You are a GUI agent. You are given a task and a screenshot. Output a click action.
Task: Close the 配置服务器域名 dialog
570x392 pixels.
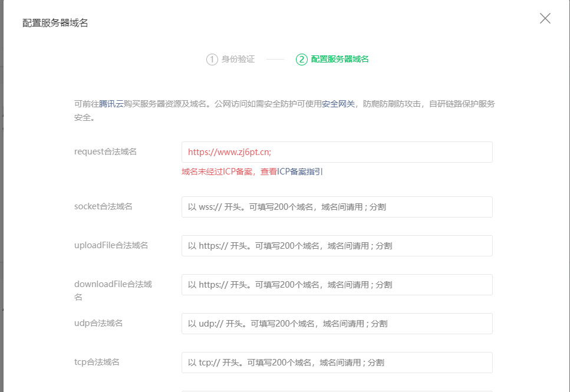coord(545,18)
